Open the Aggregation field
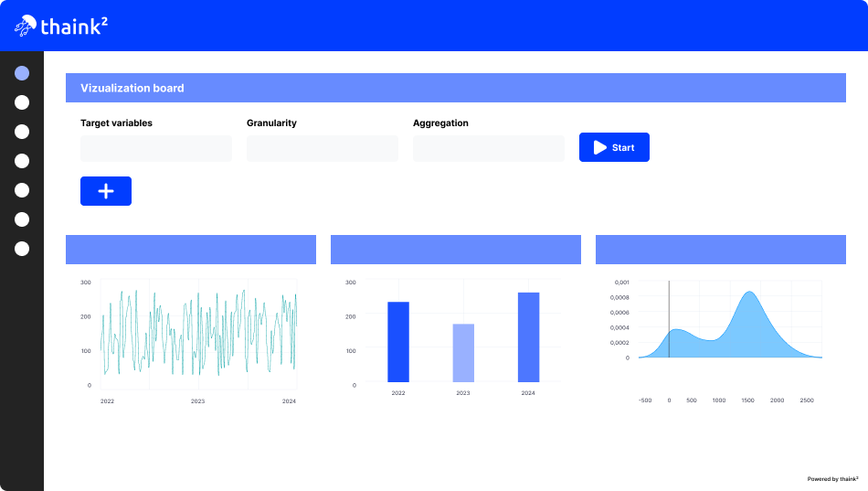Viewport: 868px width, 491px height. [489, 148]
